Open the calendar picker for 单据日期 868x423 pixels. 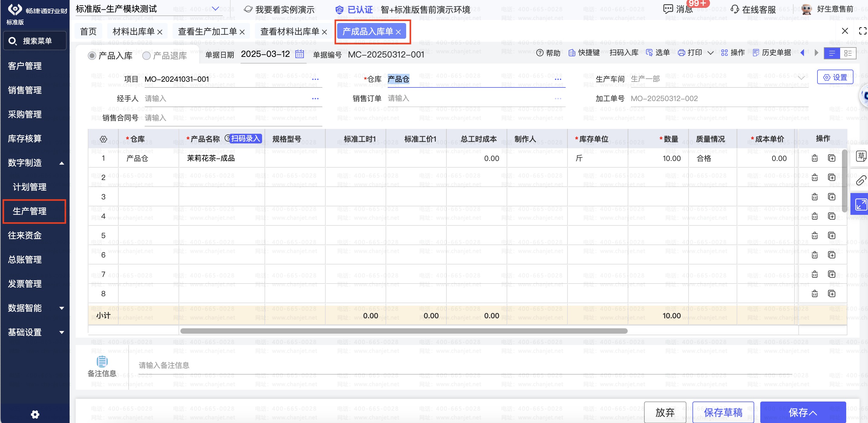click(x=299, y=54)
